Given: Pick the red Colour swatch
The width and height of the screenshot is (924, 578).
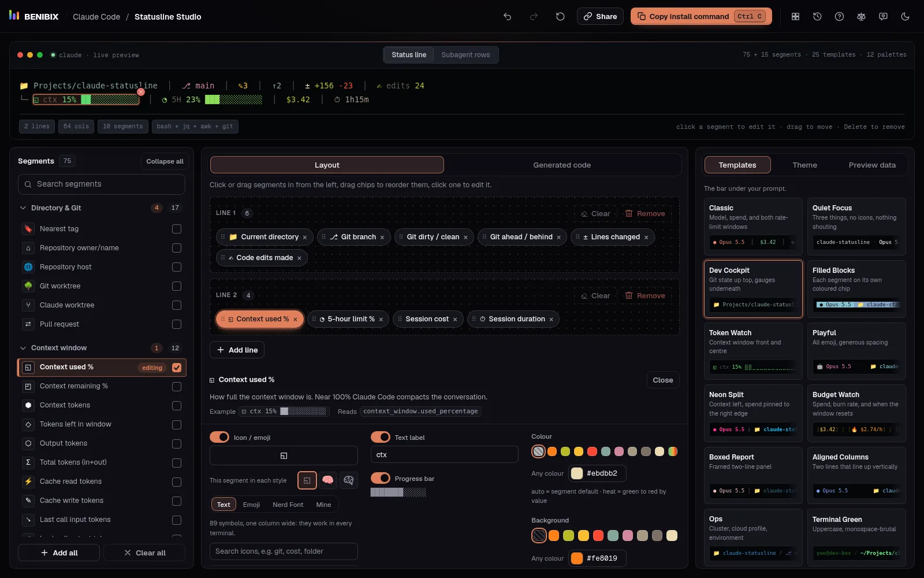Looking at the screenshot, I should (x=592, y=451).
